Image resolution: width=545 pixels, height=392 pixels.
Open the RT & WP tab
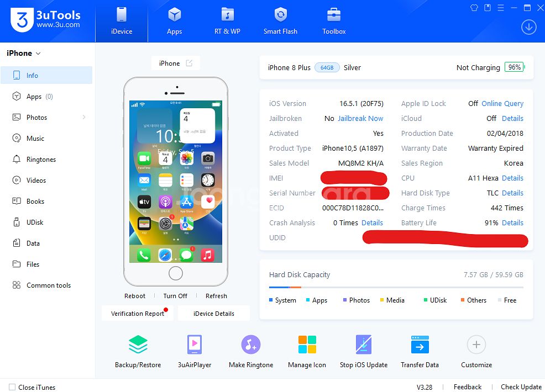[227, 21]
